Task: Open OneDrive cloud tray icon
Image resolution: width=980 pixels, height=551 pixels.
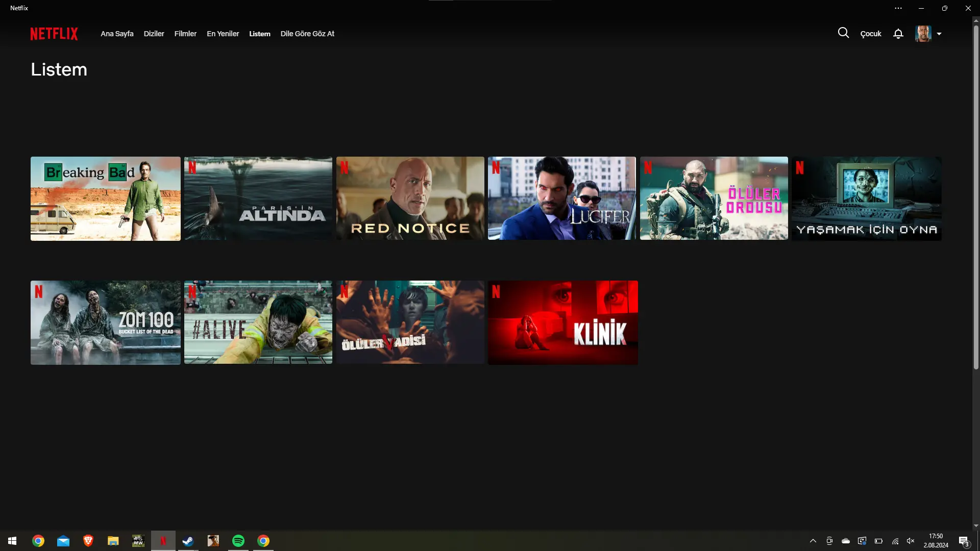Action: 846,541
